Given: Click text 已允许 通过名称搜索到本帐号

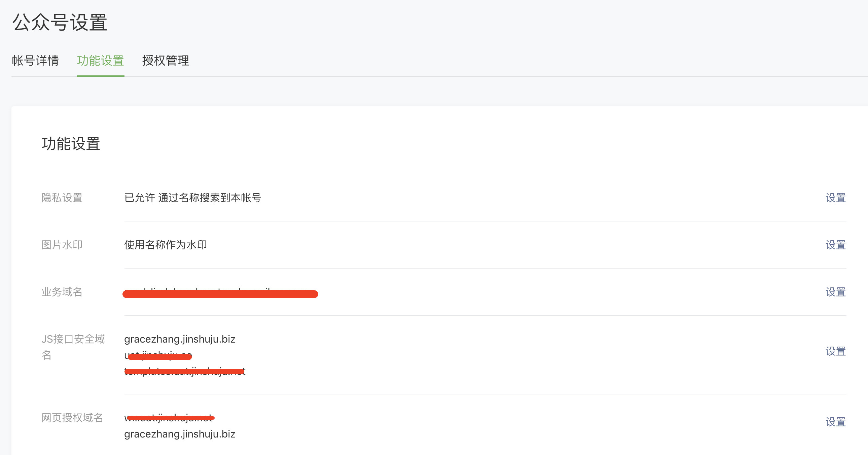Looking at the screenshot, I should tap(193, 198).
